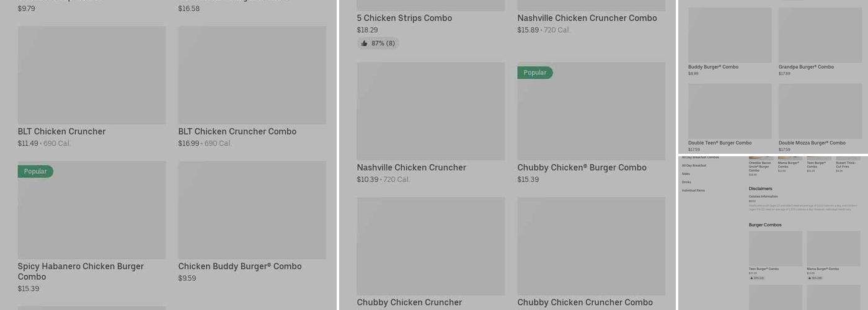
Task: Open the Chubby Chicken Cruncher Combo title
Action: coord(585,303)
